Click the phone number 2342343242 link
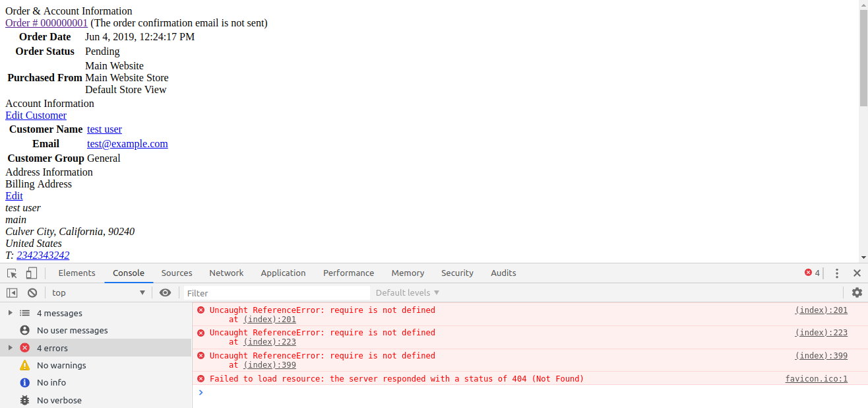 [x=43, y=255]
